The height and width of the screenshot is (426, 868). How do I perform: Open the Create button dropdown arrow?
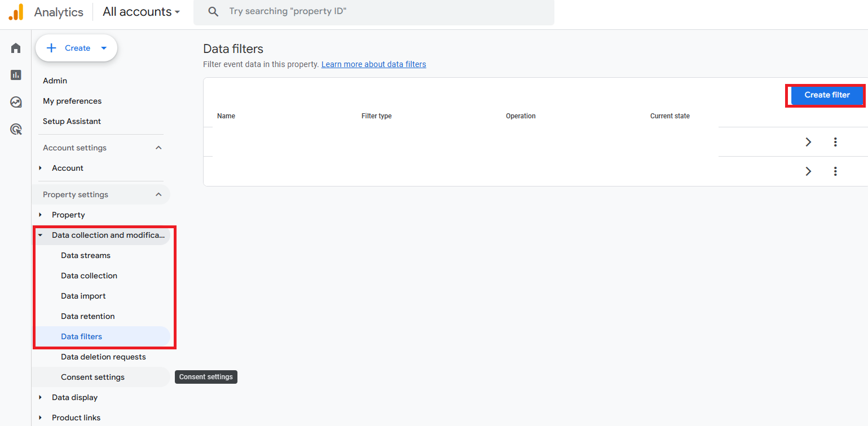pyautogui.click(x=104, y=48)
